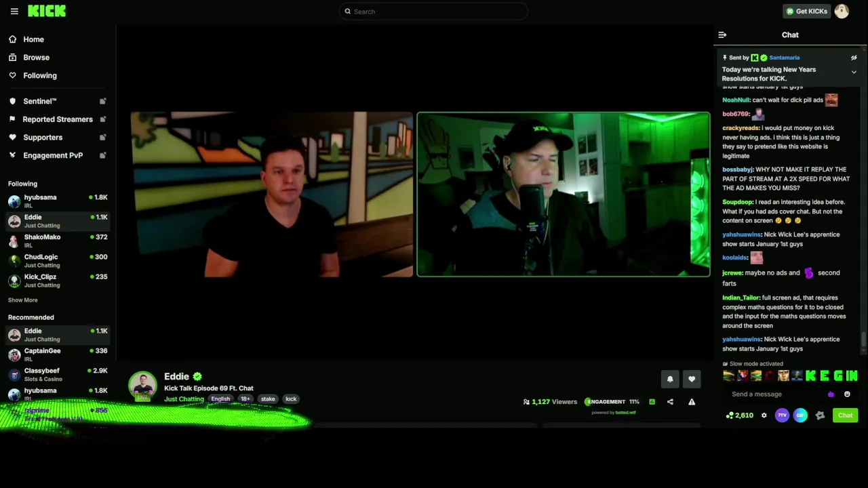
Task: Click the kick tag
Action: [x=291, y=399]
